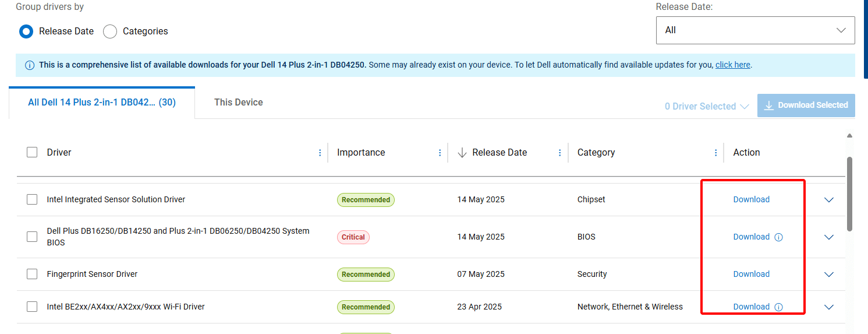Download the Fingerprint Sensor Driver
Viewport: 868px width, 334px height.
click(751, 274)
